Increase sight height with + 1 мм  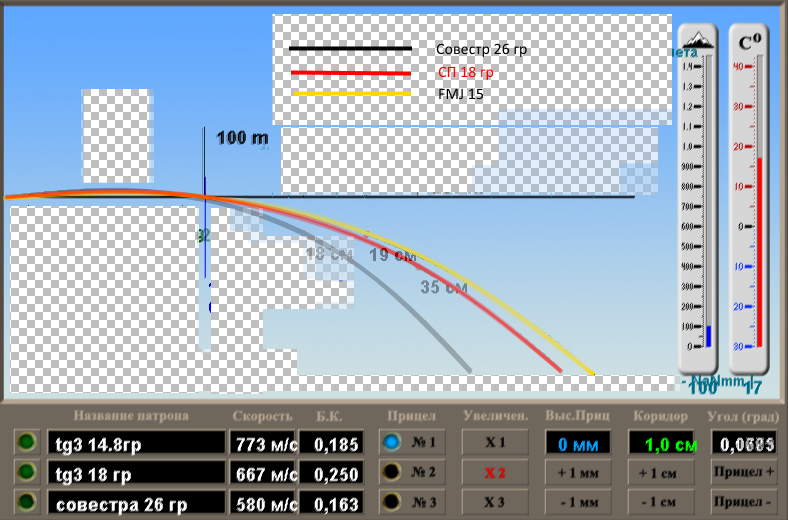point(579,472)
